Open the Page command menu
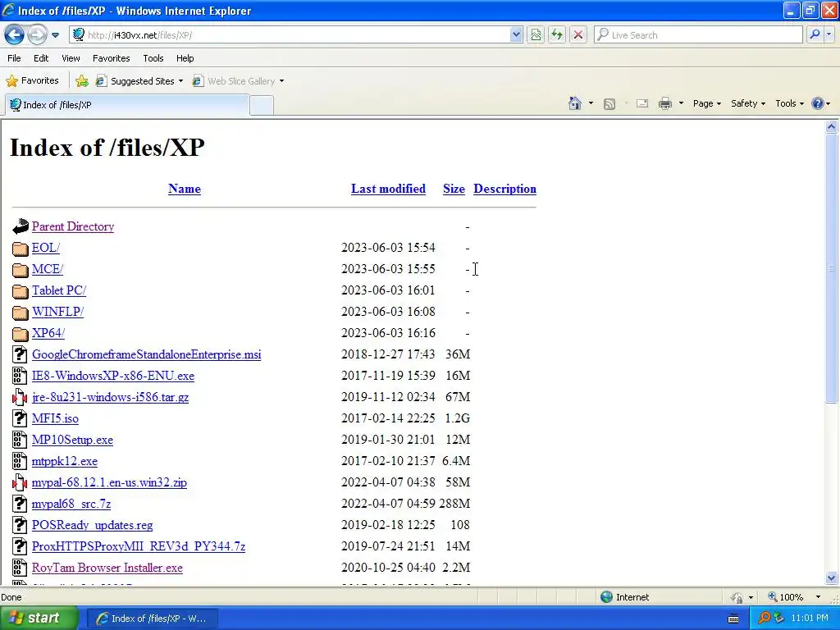This screenshot has height=630, width=840. click(706, 103)
